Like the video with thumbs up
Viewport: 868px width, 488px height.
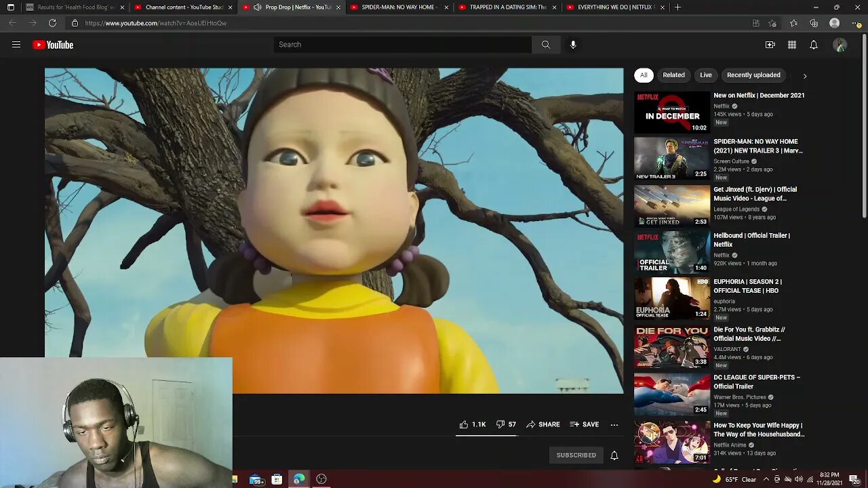tap(473, 424)
